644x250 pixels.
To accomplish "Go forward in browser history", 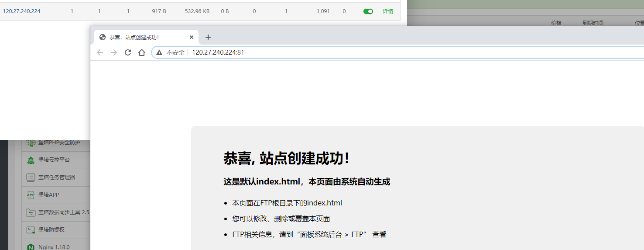I will point(114,52).
